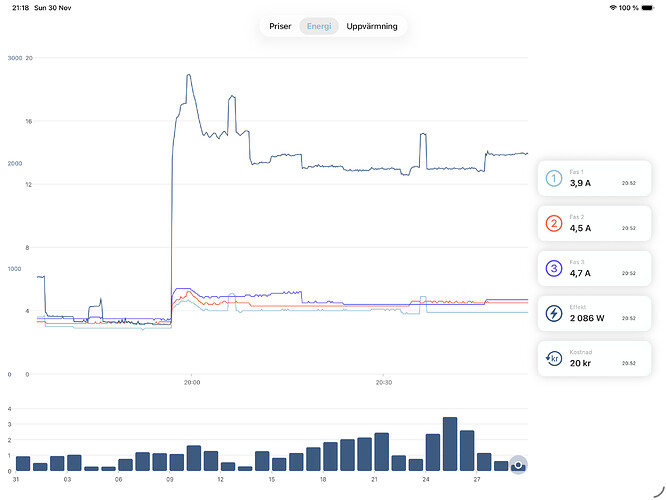This screenshot has height=500, width=666.
Task: Select the Energi tab
Action: (320, 26)
